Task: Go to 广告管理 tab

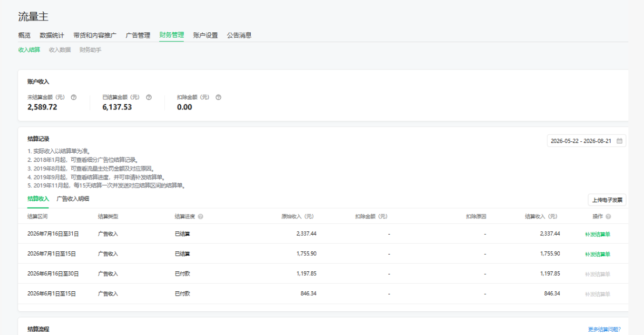Action: pos(138,35)
